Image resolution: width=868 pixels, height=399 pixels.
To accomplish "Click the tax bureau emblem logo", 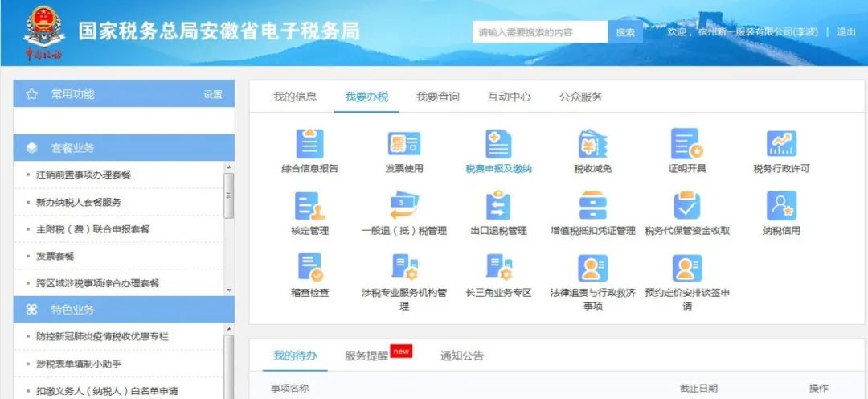I will pos(43,33).
